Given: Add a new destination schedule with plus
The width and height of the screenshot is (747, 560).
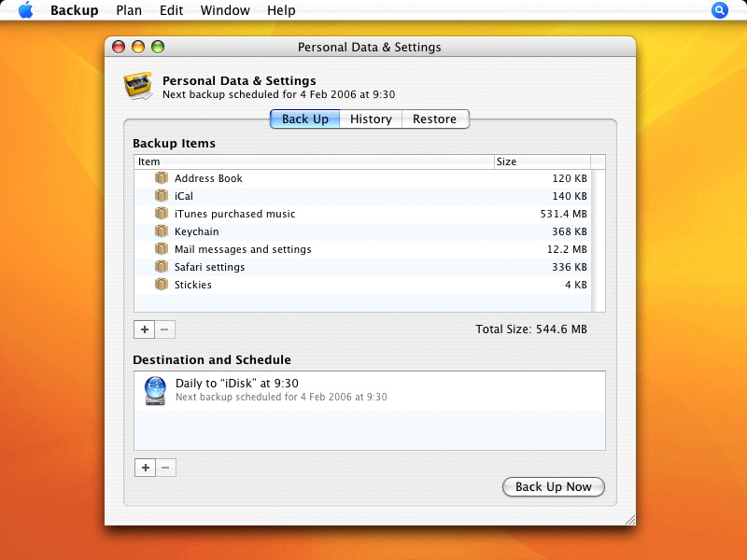Looking at the screenshot, I should (145, 468).
